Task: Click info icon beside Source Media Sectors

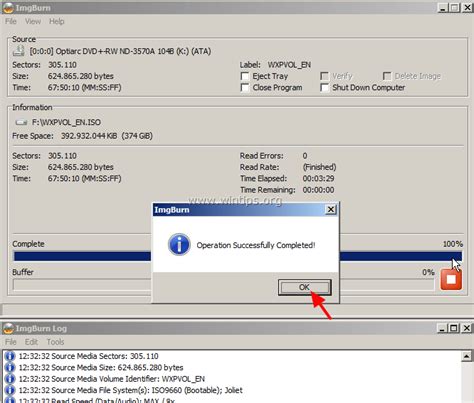Action: [10, 356]
